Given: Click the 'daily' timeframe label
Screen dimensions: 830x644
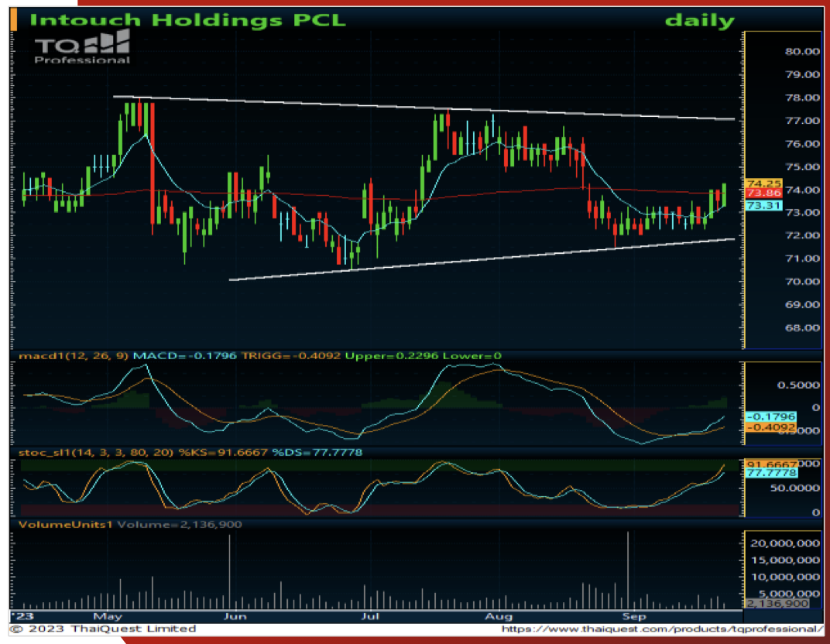Looking at the screenshot, I should [x=699, y=21].
